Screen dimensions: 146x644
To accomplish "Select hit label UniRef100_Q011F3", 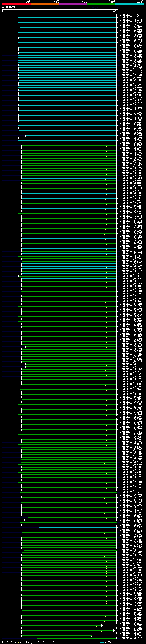I will coord(131,27).
